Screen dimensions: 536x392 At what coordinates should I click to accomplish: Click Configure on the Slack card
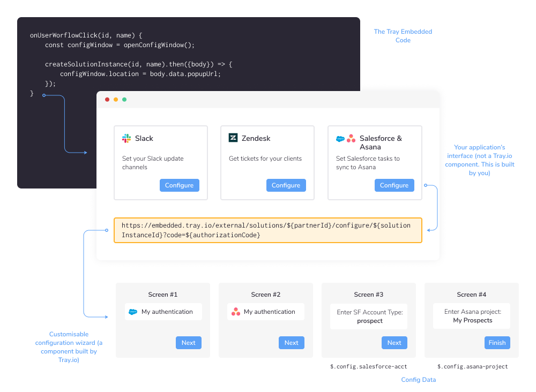[179, 185]
